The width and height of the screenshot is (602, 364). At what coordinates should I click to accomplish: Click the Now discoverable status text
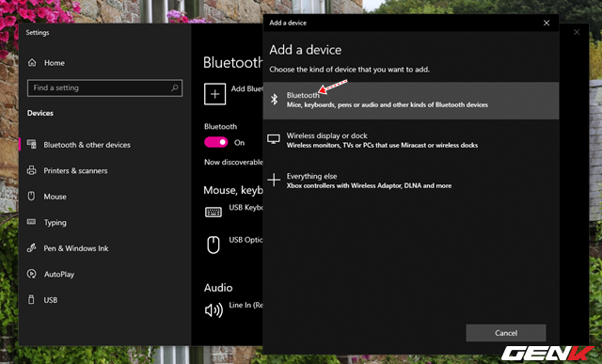(233, 162)
